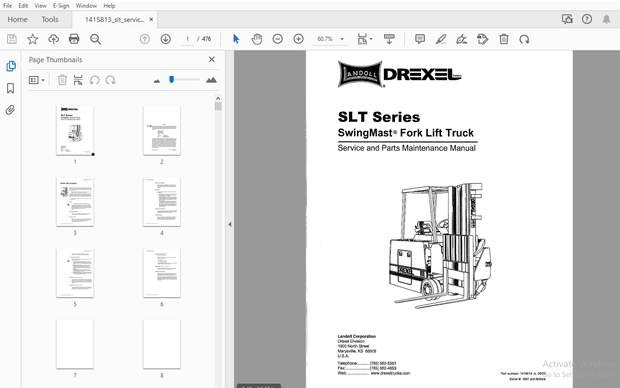Open the View menu
Viewport: 620px width, 388px height.
(40, 6)
